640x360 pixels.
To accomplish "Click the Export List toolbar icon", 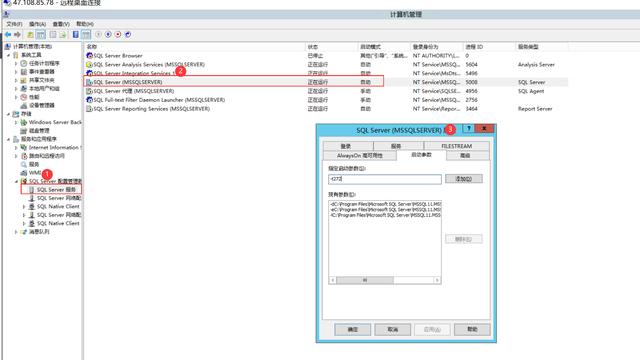I will (62, 35).
